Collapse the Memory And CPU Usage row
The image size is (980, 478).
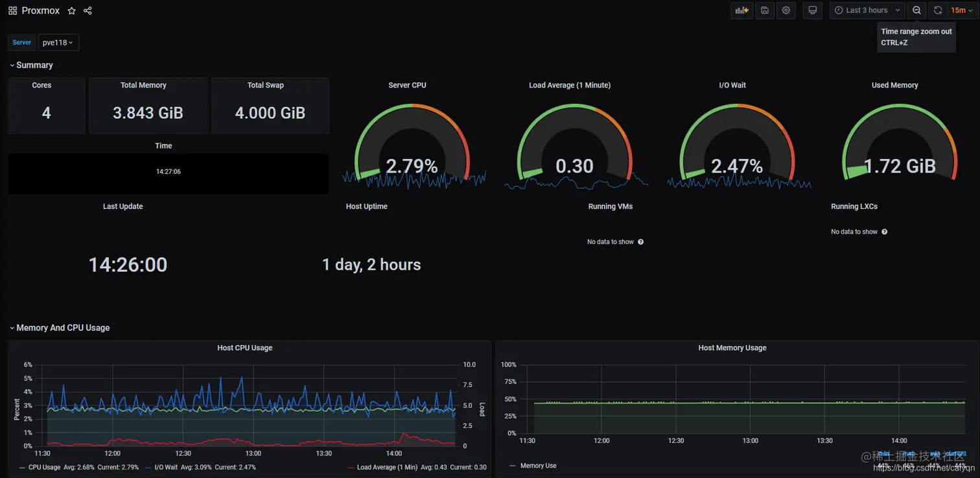click(59, 328)
